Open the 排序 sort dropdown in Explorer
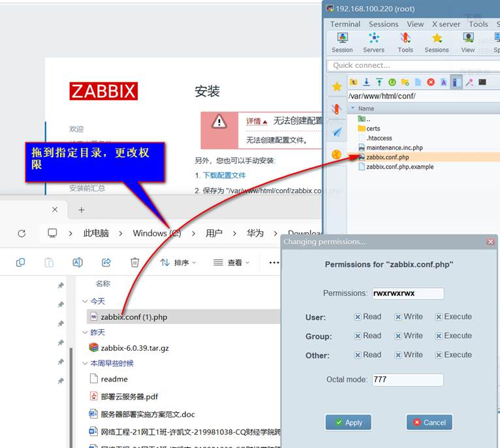This screenshot has height=448, width=500. [x=178, y=263]
